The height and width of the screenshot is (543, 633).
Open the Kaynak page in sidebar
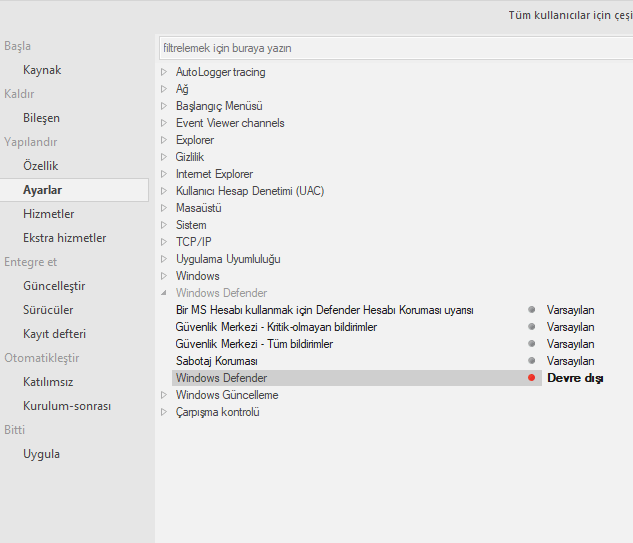pos(42,70)
